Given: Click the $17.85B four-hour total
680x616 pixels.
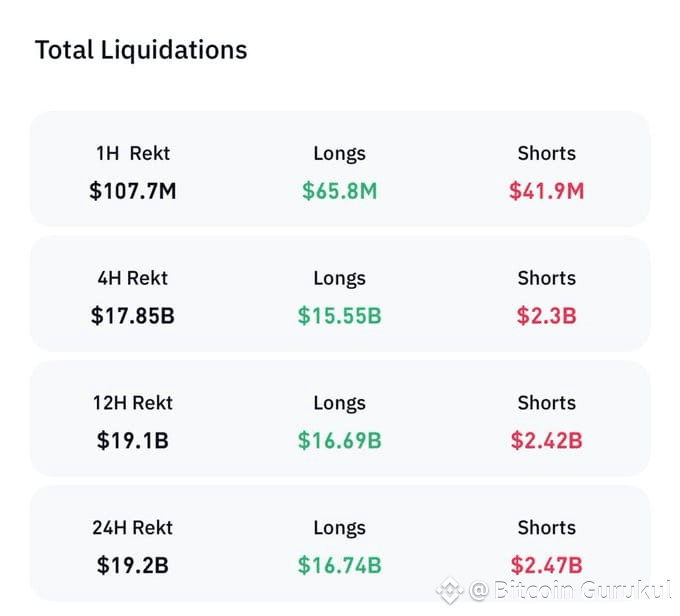Looking at the screenshot, I should [x=133, y=315].
